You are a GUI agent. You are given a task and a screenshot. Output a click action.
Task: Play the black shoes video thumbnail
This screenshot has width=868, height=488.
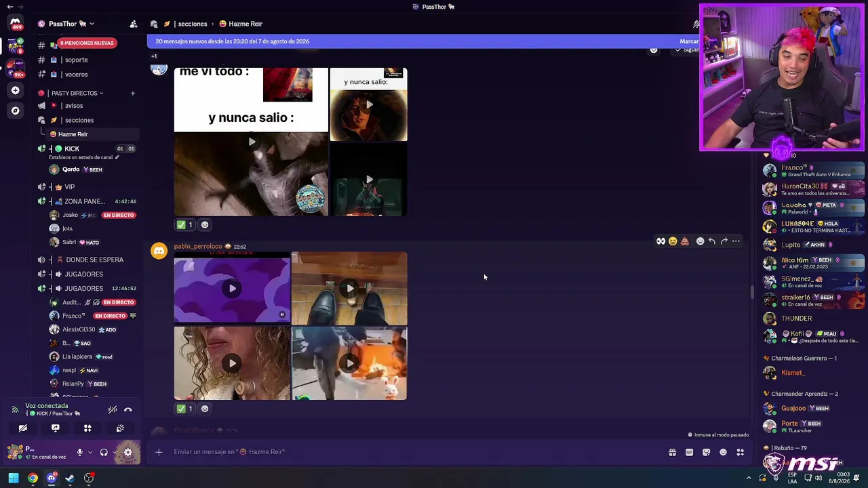[349, 288]
